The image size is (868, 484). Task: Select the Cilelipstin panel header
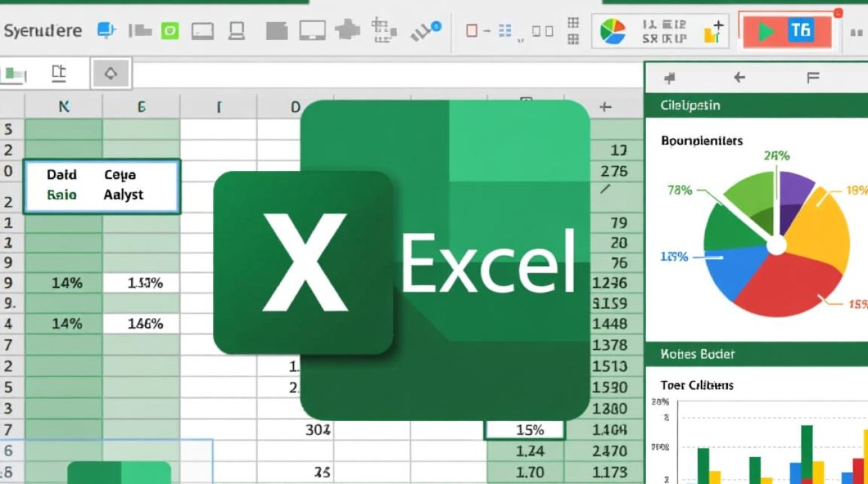pos(756,105)
